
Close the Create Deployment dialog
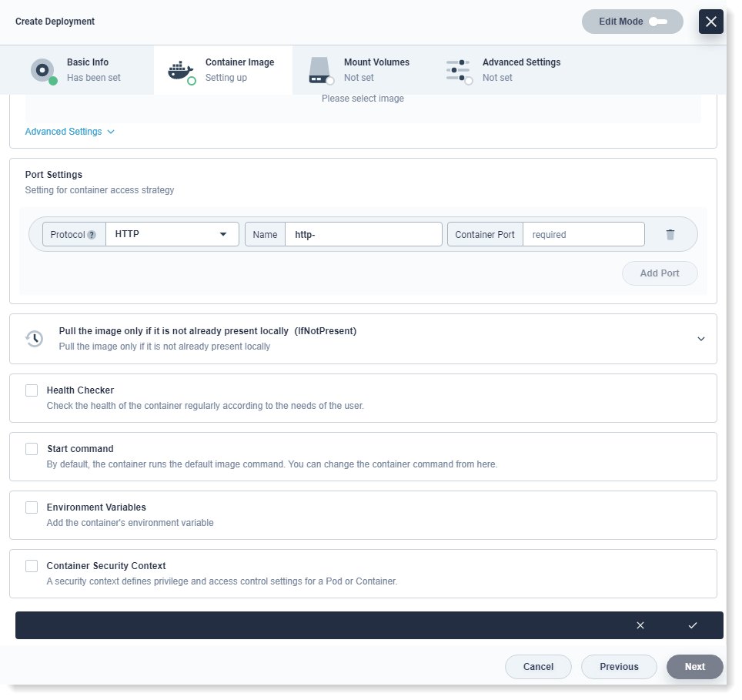coord(710,22)
